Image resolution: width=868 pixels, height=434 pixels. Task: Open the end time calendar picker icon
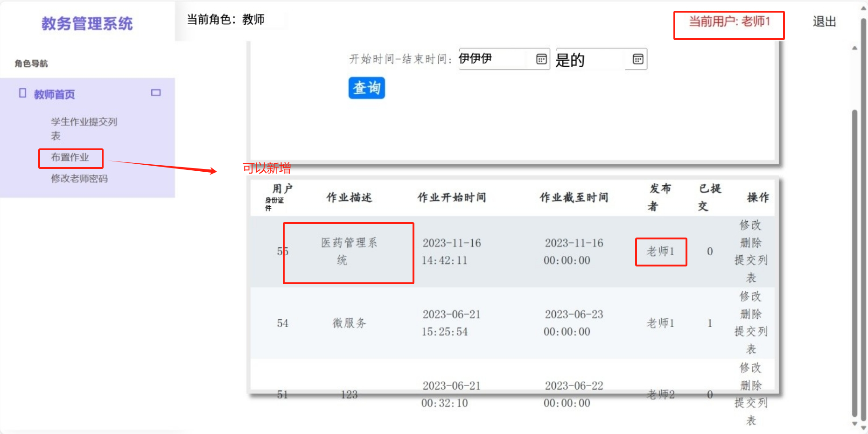pos(638,59)
